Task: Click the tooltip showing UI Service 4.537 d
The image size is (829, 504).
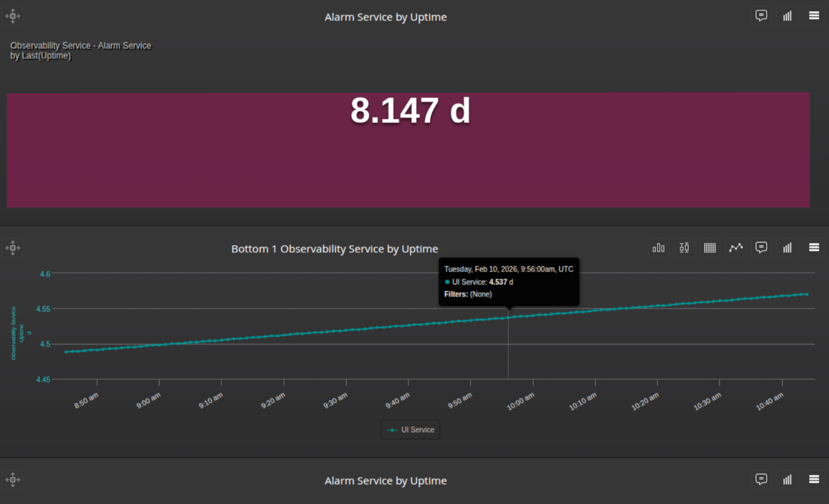Action: 508,281
